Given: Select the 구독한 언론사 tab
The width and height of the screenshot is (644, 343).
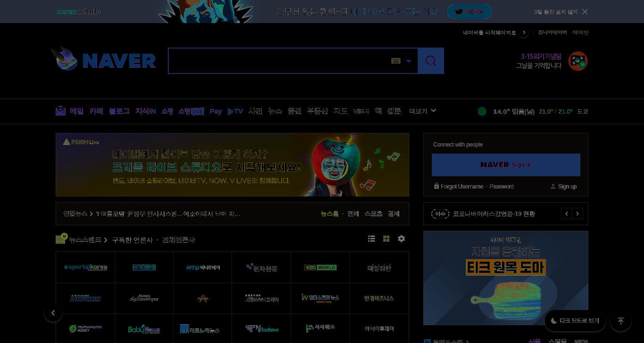Looking at the screenshot, I should coord(132,240).
